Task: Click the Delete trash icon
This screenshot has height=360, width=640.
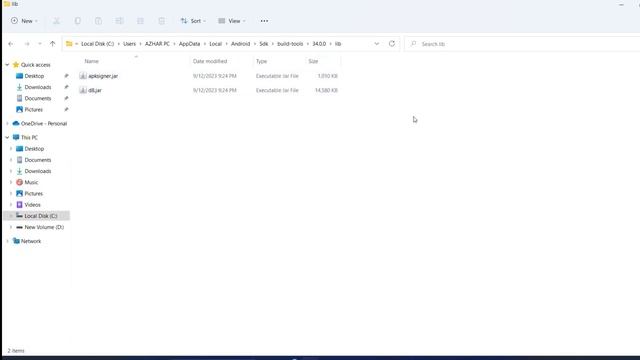Action: 162,21
